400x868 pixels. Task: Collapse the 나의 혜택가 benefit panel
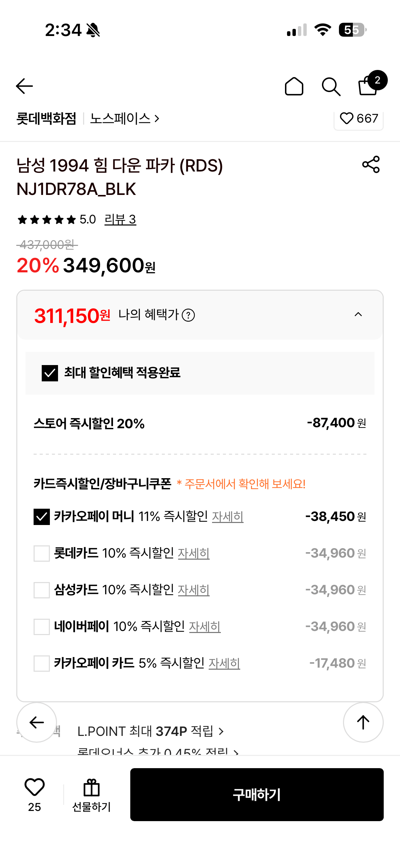pos(358,314)
